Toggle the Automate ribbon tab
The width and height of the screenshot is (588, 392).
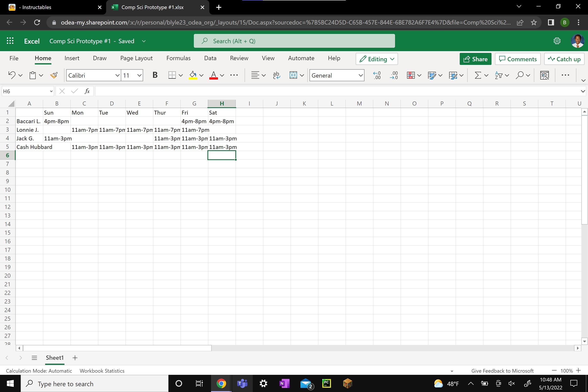[302, 58]
